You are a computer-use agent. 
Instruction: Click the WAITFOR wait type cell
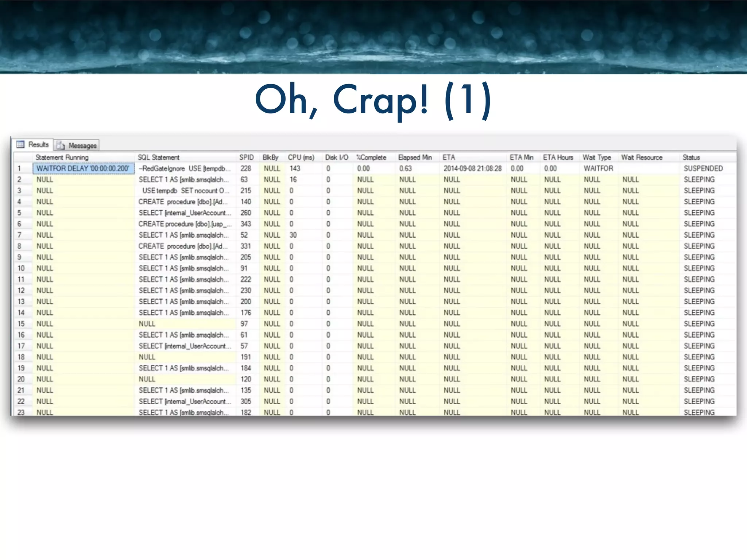(x=598, y=168)
